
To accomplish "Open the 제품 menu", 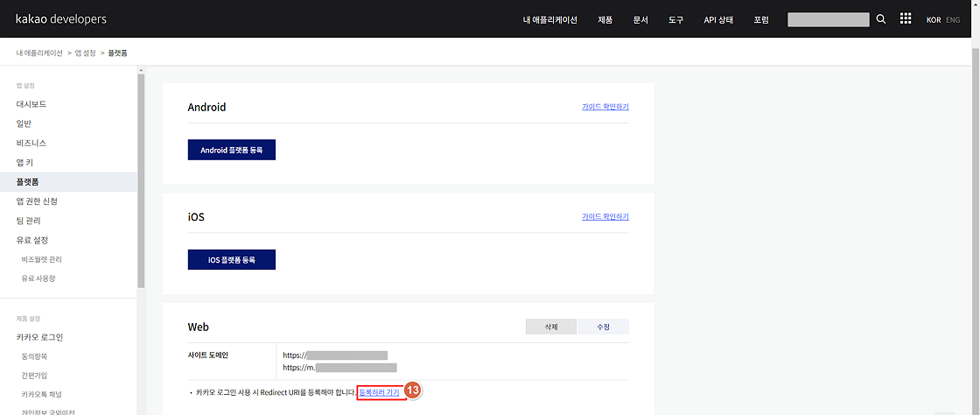I will 605,20.
